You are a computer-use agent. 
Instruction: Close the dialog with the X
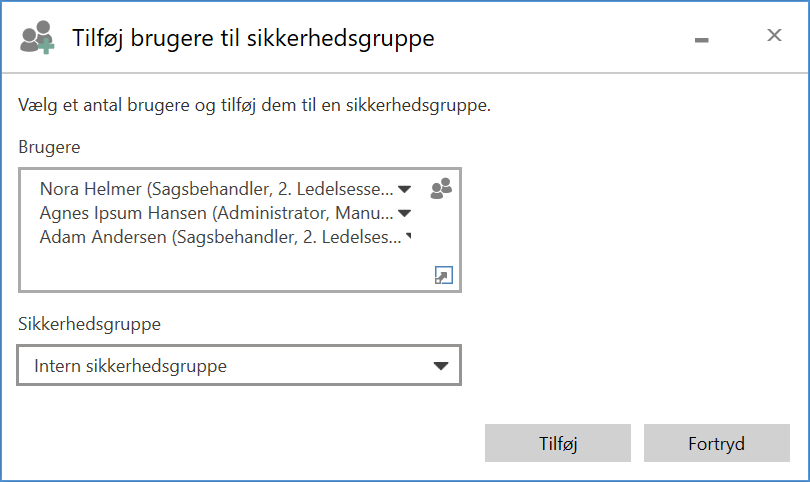[774, 36]
